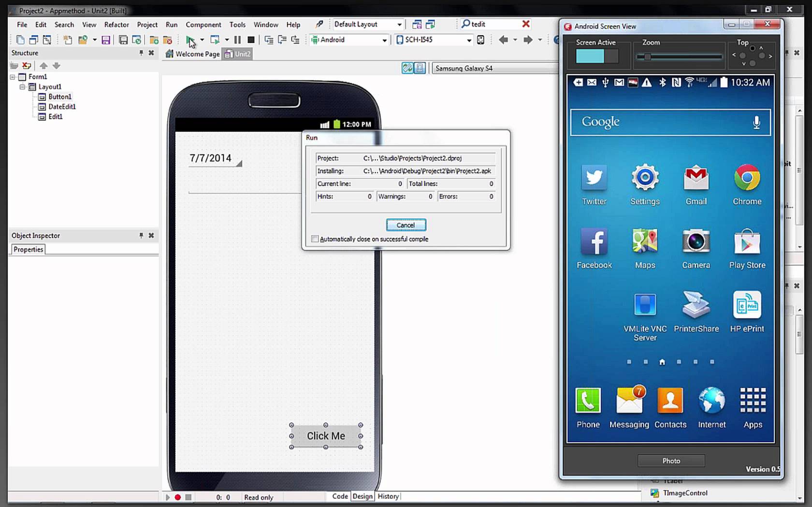
Task: Open the Android target platform dropdown
Action: [384, 40]
